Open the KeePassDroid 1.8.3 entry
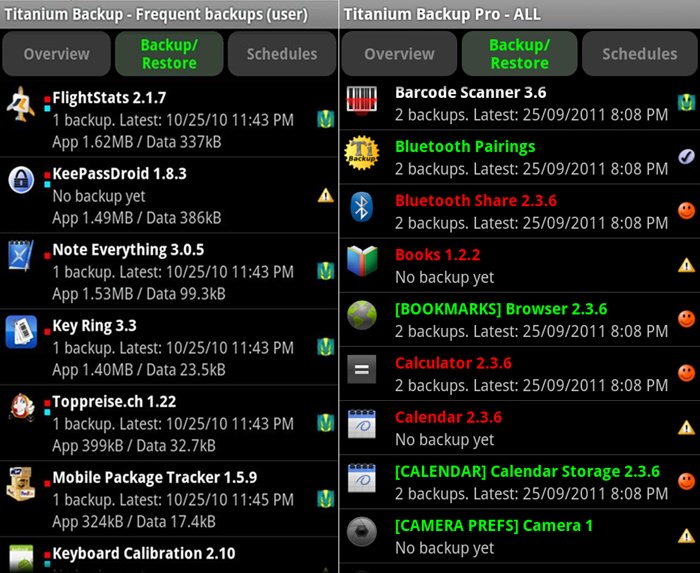This screenshot has height=573, width=700. click(x=169, y=195)
